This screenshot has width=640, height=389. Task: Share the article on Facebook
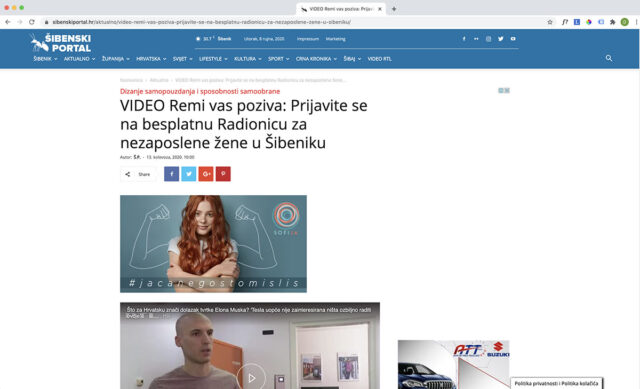pyautogui.click(x=171, y=174)
